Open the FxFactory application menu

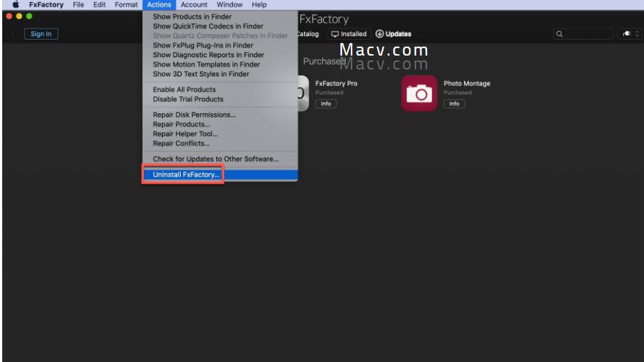point(46,5)
